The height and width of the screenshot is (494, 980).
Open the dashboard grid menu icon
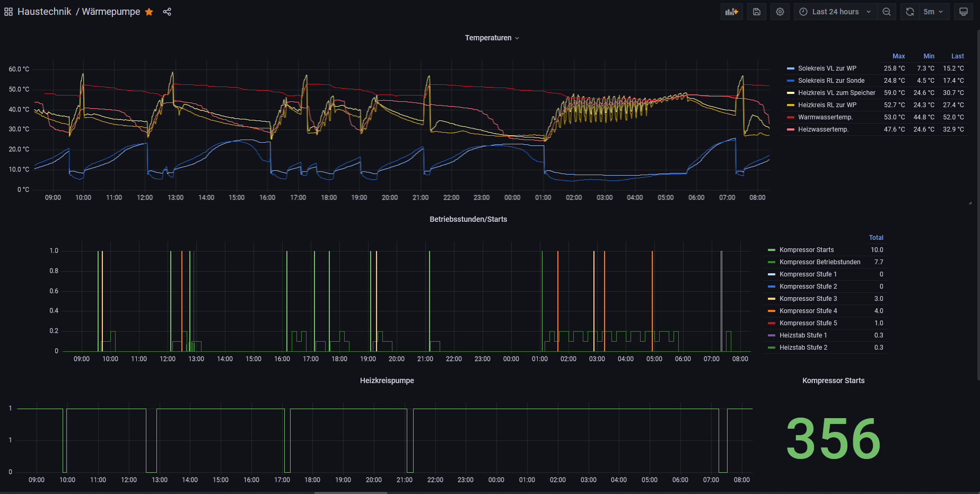8,12
